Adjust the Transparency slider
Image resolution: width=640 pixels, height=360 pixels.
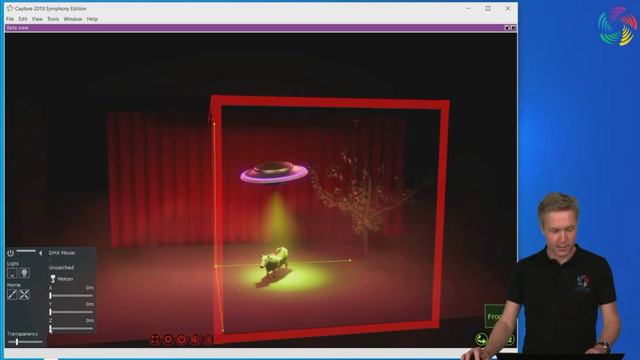tap(25, 342)
